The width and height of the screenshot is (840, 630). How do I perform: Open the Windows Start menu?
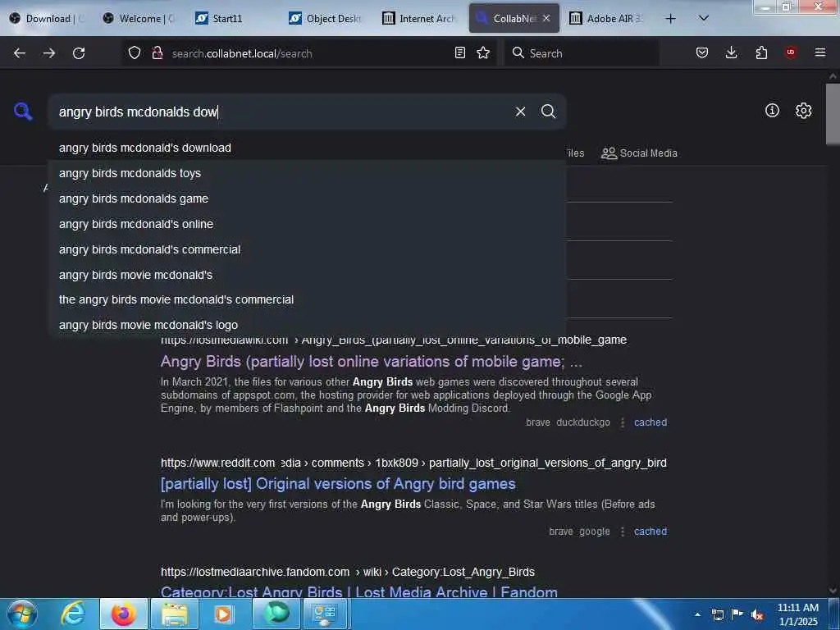(21, 614)
